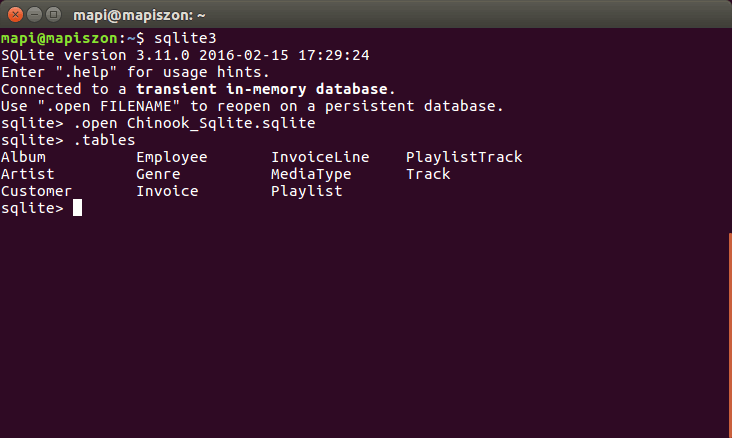The height and width of the screenshot is (438, 732).
Task: Click the white cursor block at sqlite prompt
Action: [77, 208]
